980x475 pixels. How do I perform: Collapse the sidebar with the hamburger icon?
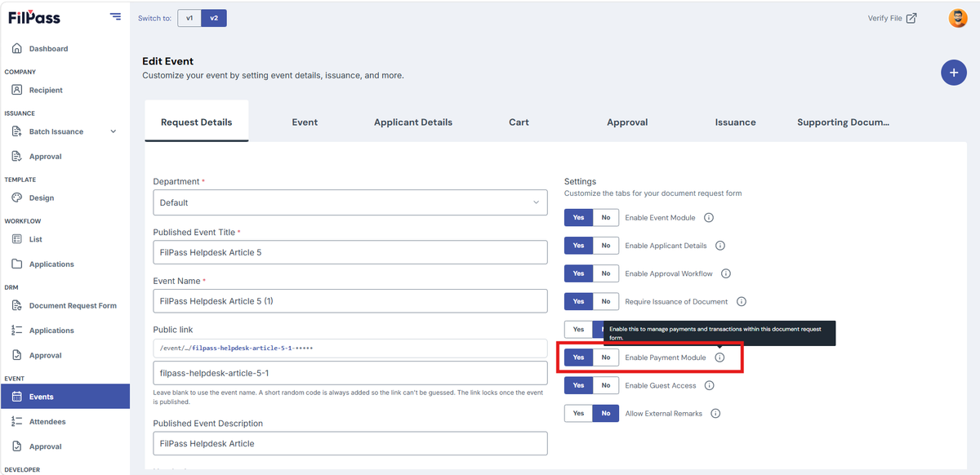coord(115,16)
